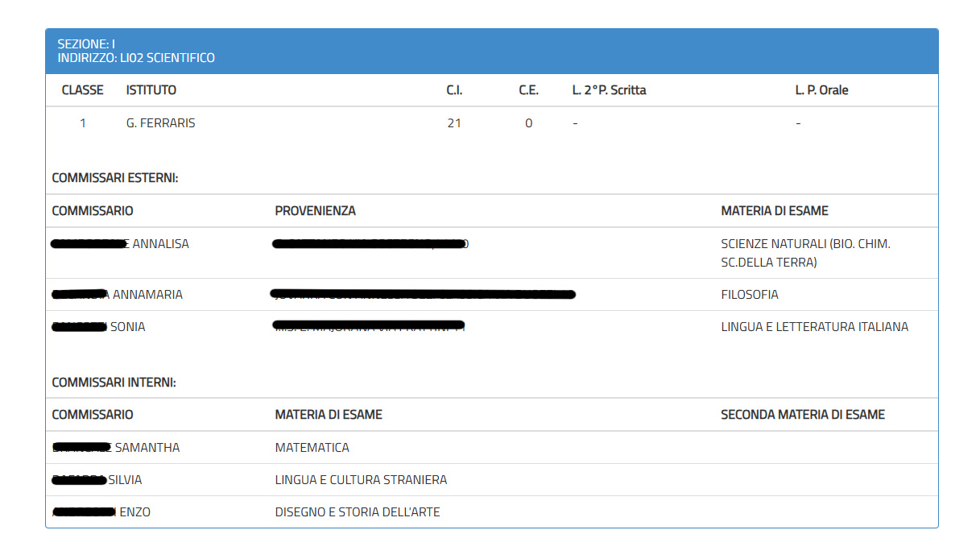The image size is (980, 559).
Task: Click the INDIRIZZO: LI02 SCIENTIFICO header line
Action: [136, 58]
